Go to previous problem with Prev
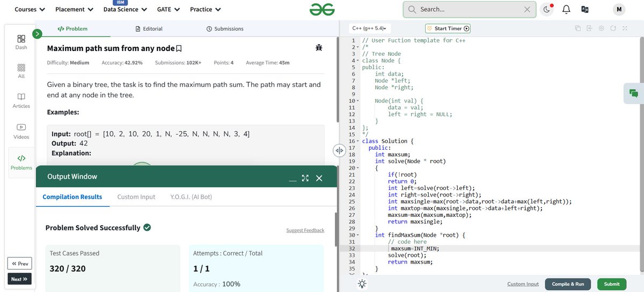This screenshot has height=292, width=644. click(x=20, y=264)
